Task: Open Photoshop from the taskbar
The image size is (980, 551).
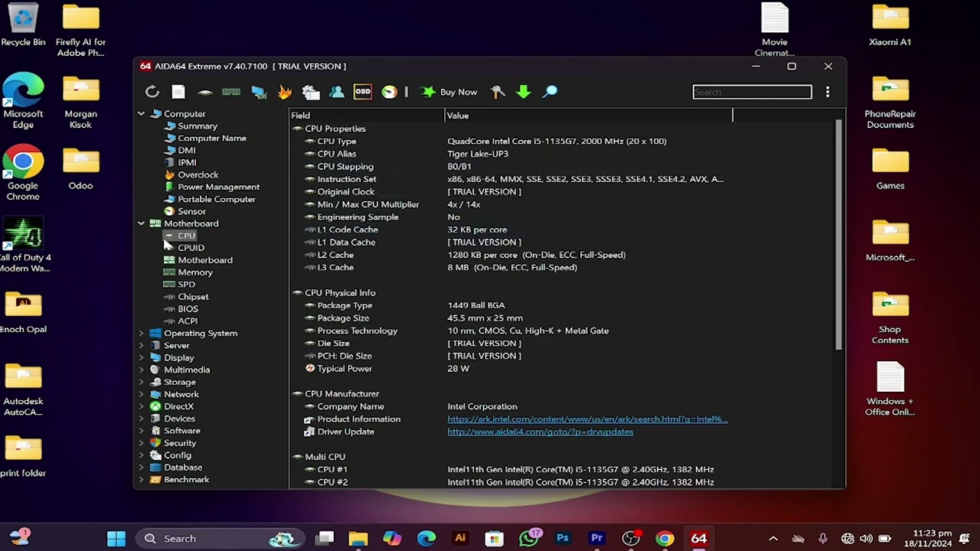Action: tap(563, 539)
